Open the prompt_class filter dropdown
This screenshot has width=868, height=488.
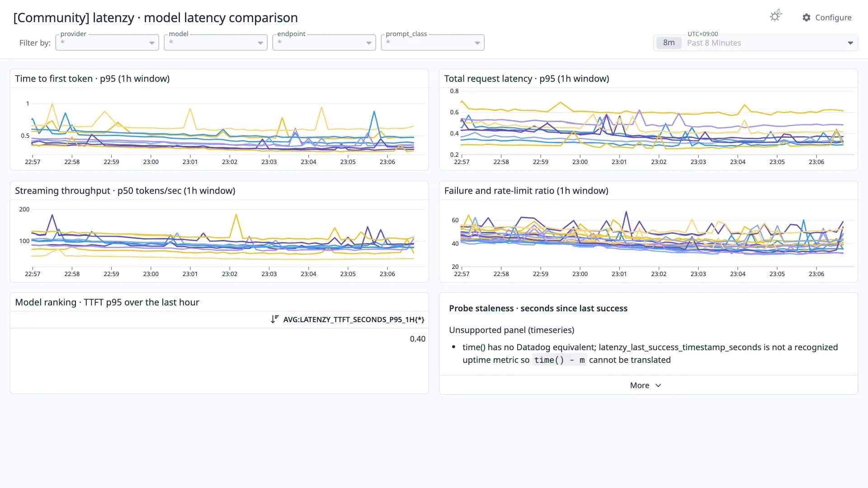(433, 42)
